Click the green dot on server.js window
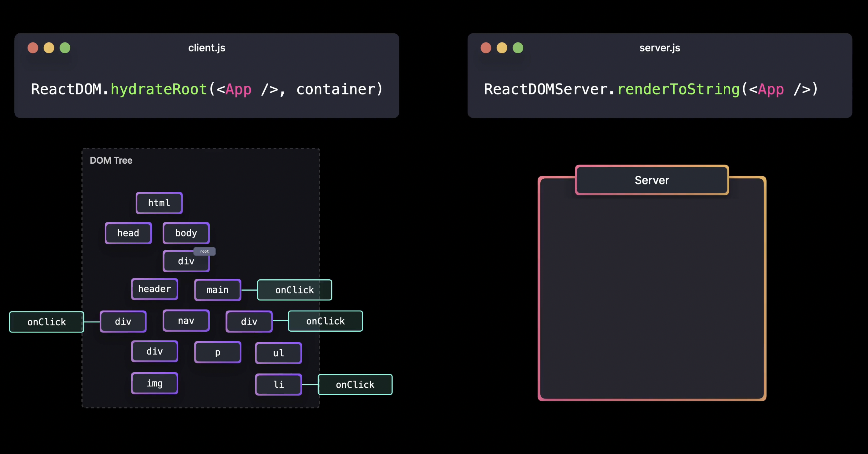868x454 pixels. [x=518, y=48]
